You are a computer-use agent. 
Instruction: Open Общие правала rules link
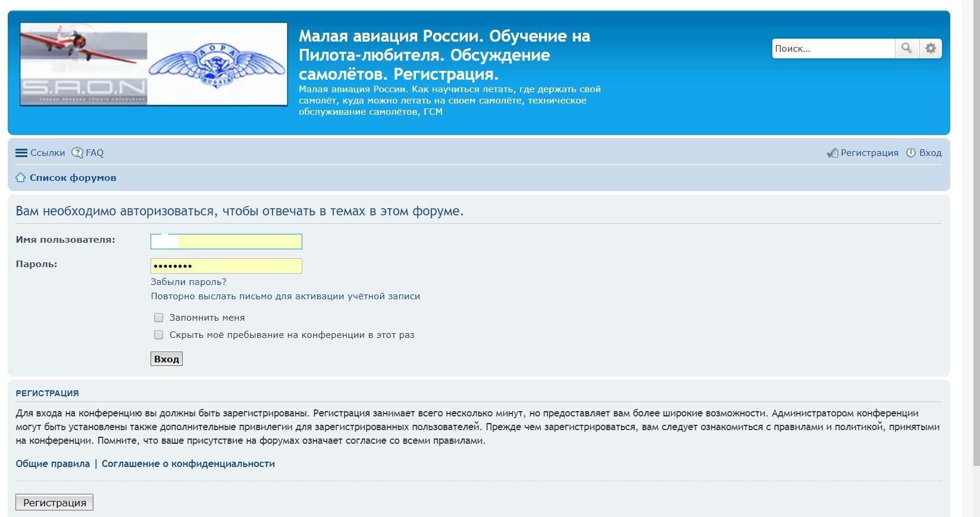(x=52, y=463)
